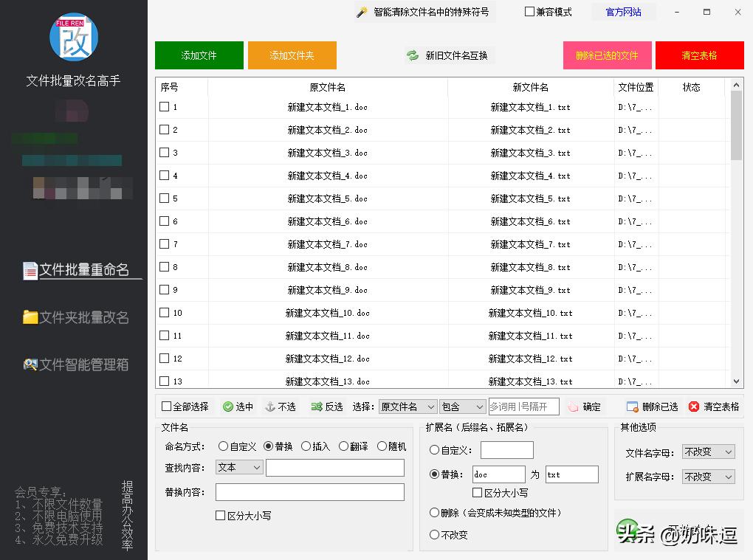Click the green swap arrows icon
This screenshot has height=560, width=753.
[x=413, y=55]
